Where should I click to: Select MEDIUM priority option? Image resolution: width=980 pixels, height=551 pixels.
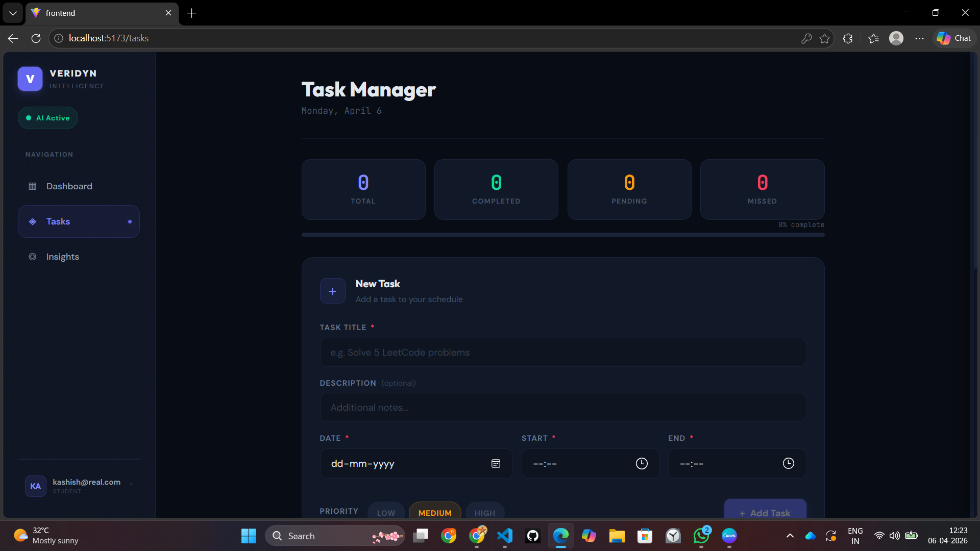click(x=435, y=512)
